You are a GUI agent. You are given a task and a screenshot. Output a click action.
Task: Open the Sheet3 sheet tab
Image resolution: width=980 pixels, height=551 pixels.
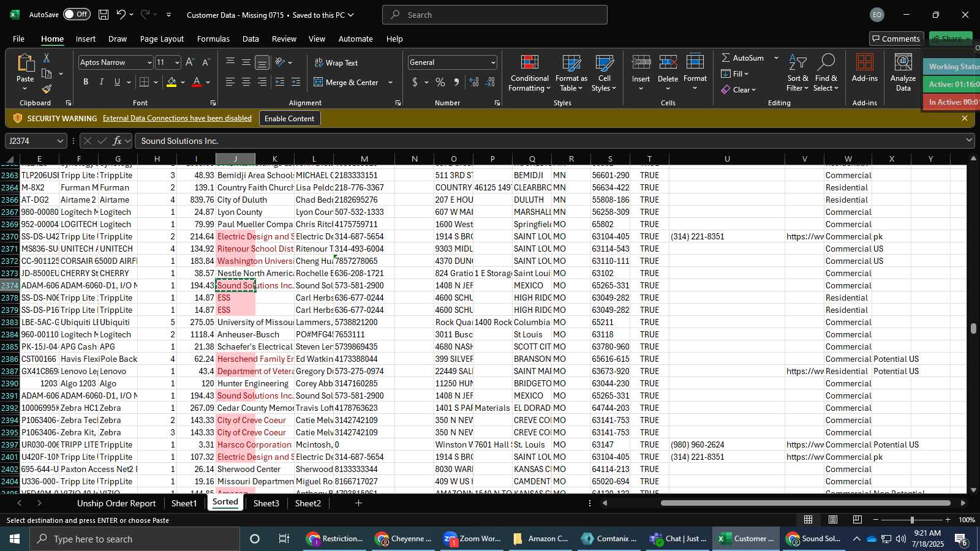click(x=266, y=503)
